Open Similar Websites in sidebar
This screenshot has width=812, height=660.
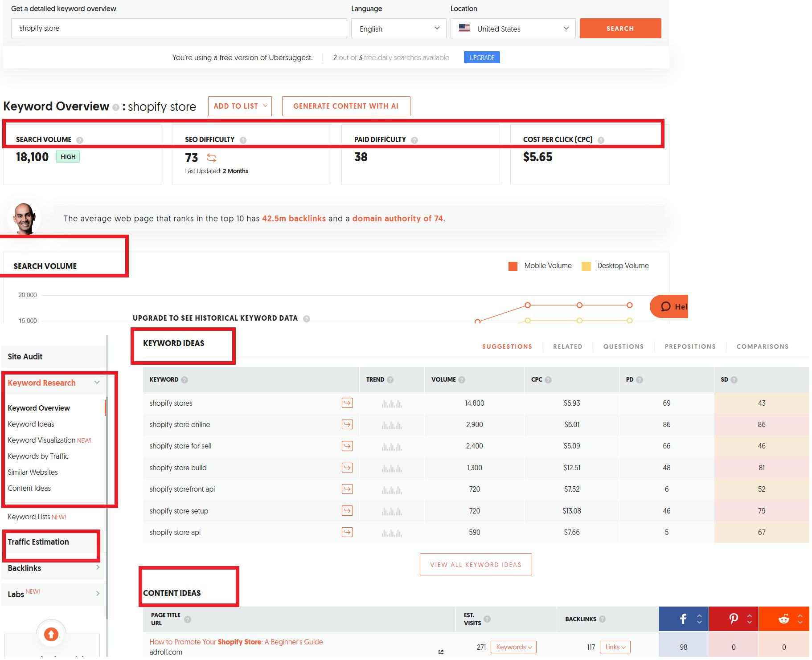coord(33,472)
